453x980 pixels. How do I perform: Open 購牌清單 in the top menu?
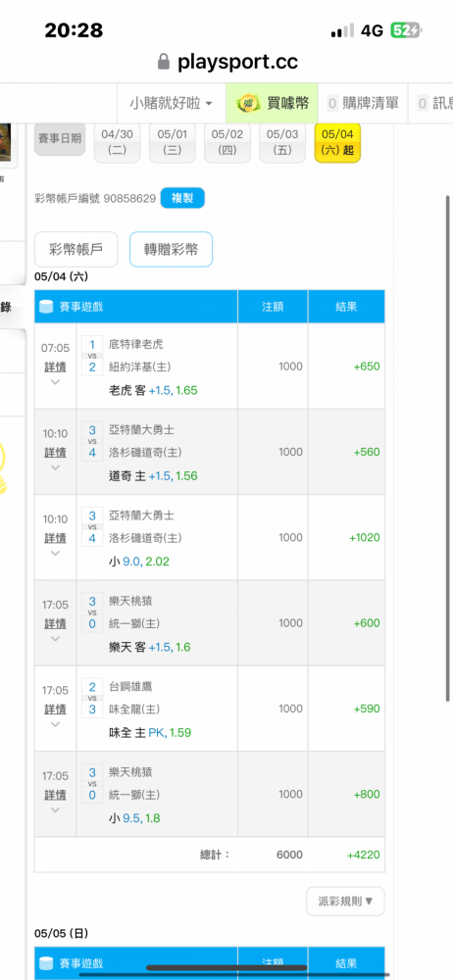tap(363, 103)
